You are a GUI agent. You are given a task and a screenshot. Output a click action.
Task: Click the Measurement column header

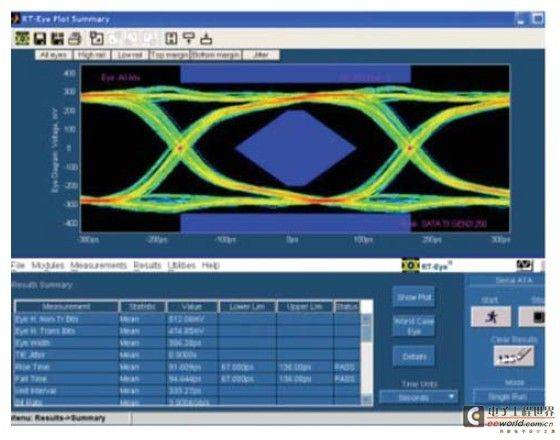pyautogui.click(x=66, y=307)
